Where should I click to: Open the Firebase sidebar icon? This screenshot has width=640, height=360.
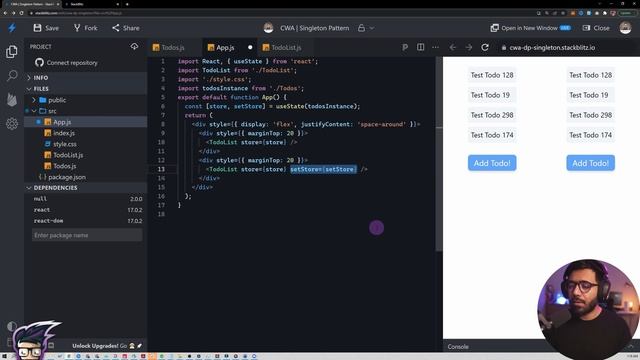point(12,99)
